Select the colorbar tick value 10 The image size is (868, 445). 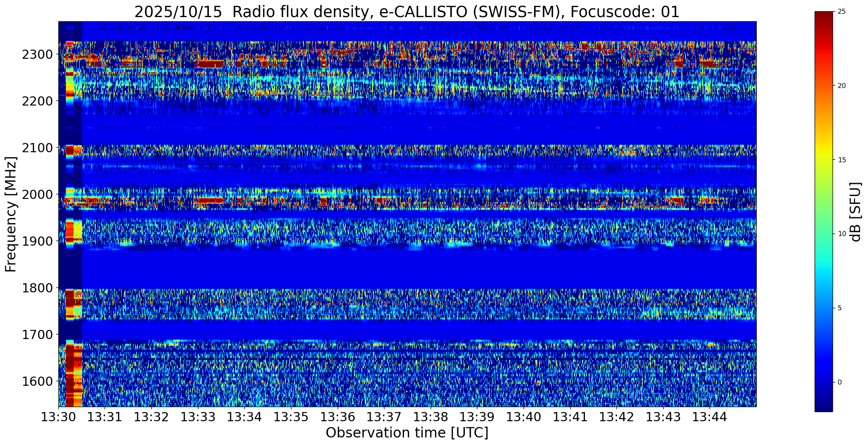(x=842, y=234)
